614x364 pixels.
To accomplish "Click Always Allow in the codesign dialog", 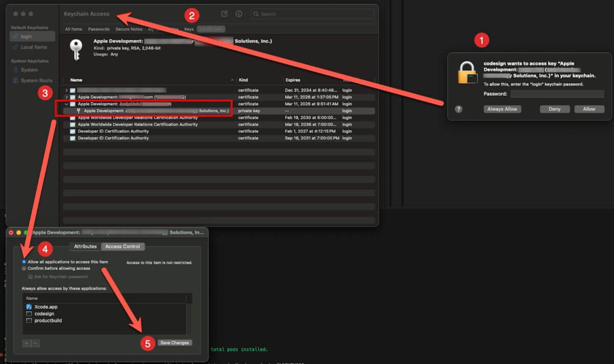I will [x=502, y=109].
